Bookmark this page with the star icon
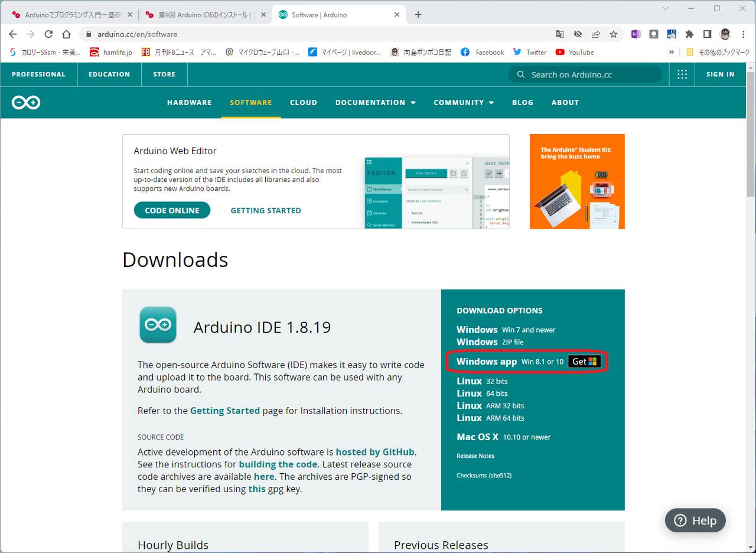This screenshot has width=756, height=553. point(614,34)
